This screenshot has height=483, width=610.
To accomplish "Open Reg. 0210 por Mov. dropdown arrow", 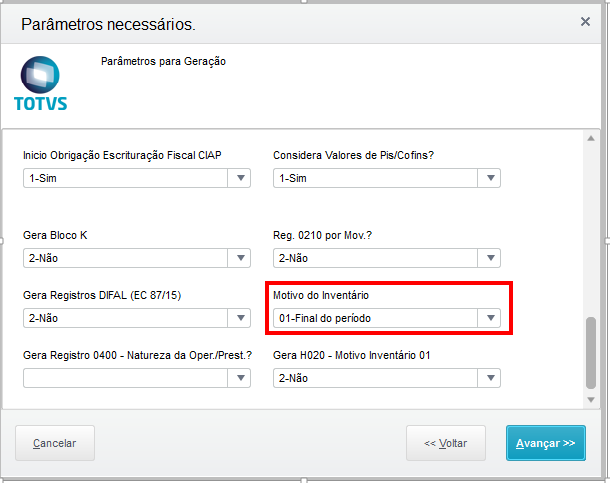I will tap(490, 258).
